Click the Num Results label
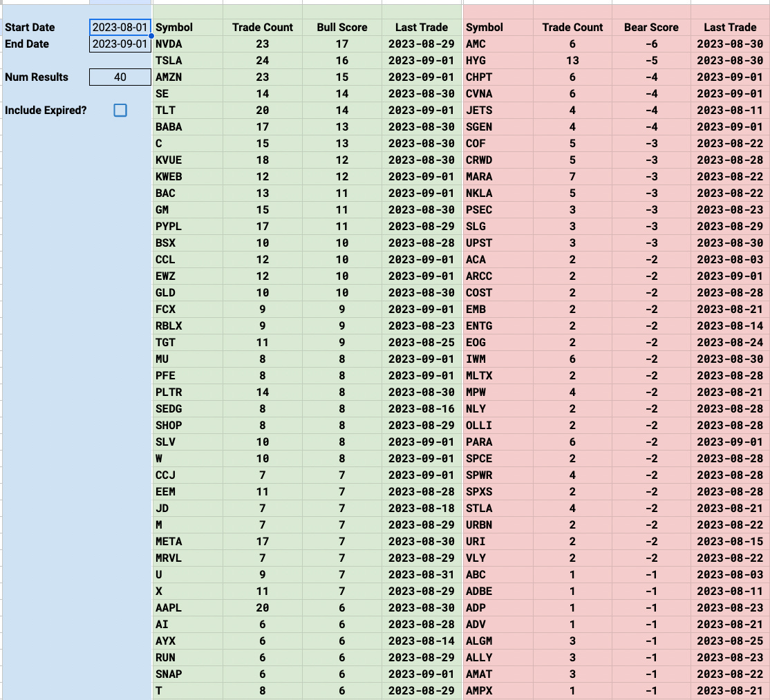 37,77
